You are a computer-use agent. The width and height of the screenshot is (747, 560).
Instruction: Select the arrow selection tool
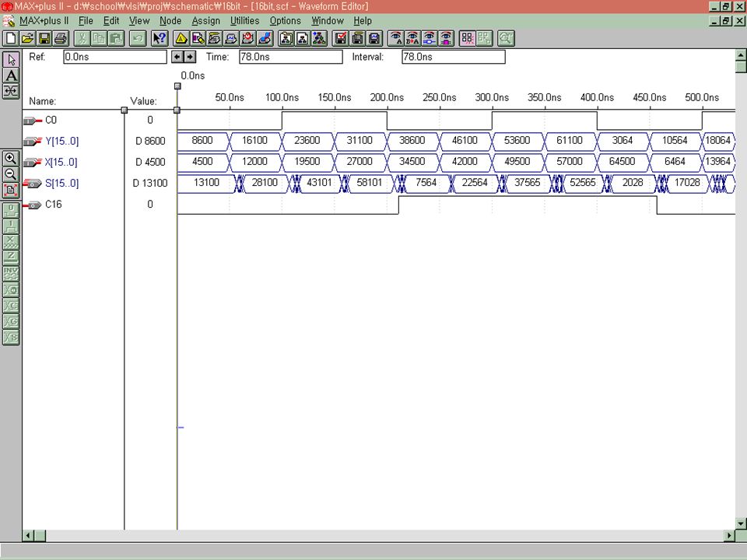coord(11,60)
